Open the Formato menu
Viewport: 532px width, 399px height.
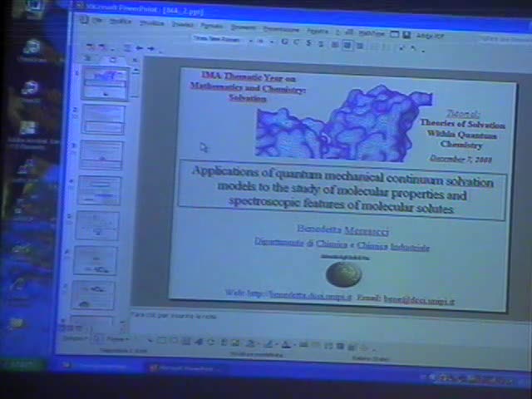[x=212, y=26]
